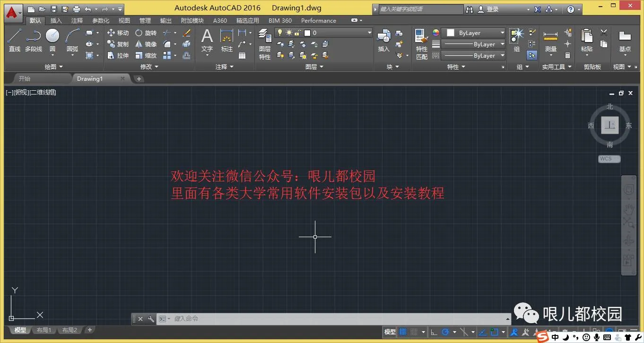Expand the 注释 (Annotation) panel

[x=225, y=67]
